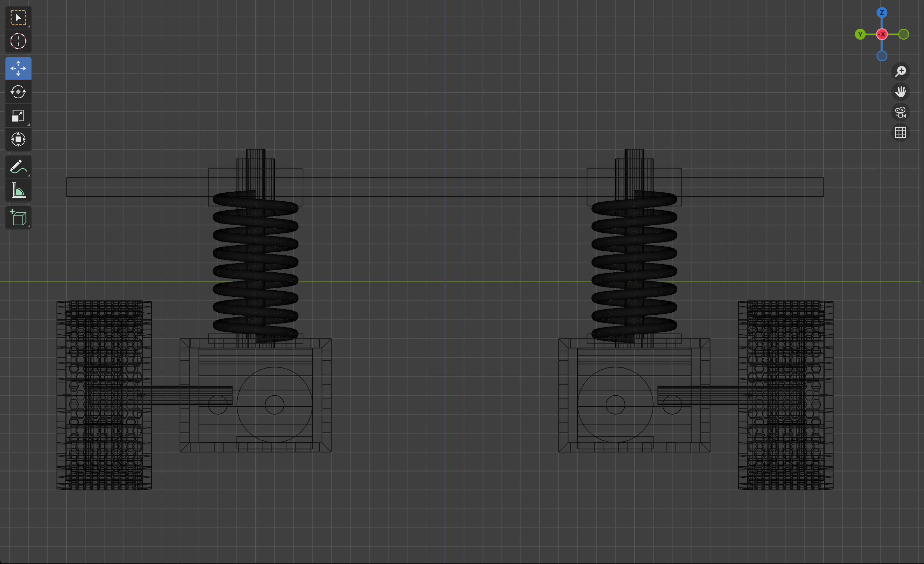Click the unlabeled green negative-Y gizmo circle

pos(903,35)
